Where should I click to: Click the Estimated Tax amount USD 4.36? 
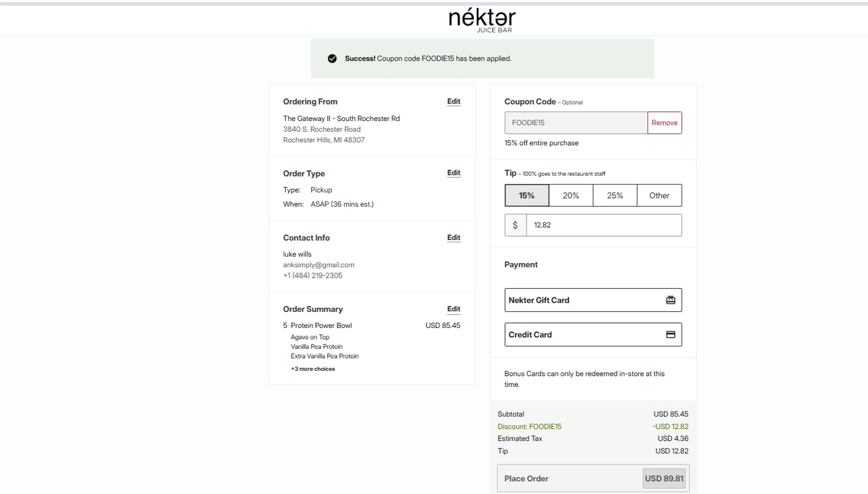click(673, 439)
